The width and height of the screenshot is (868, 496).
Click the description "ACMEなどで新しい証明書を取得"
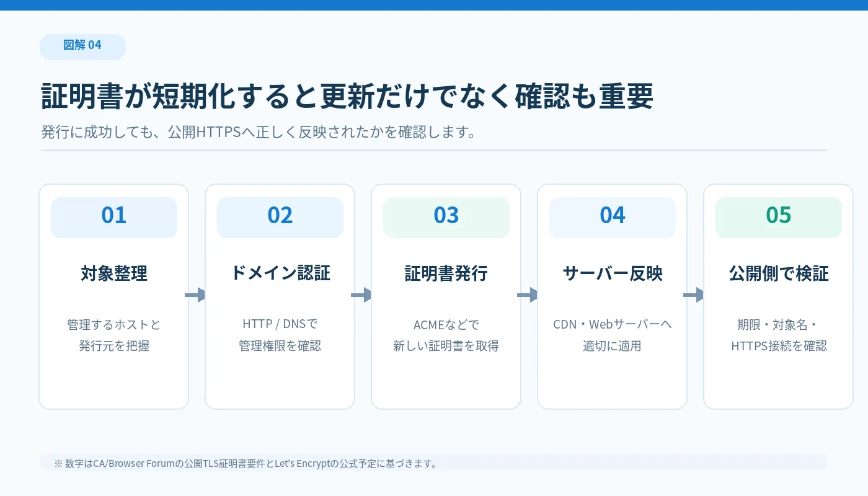(x=446, y=335)
